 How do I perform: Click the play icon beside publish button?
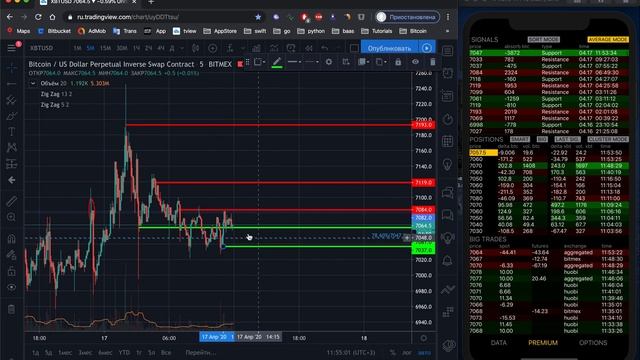427,48
